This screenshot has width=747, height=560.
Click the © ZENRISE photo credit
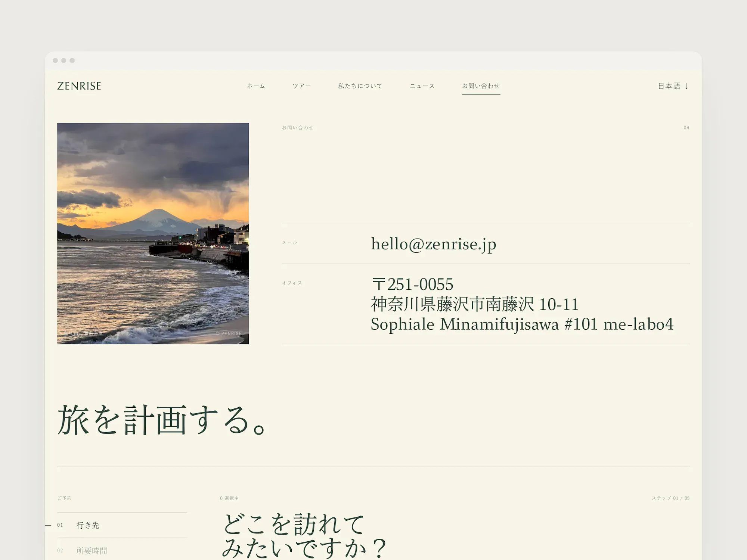[229, 333]
